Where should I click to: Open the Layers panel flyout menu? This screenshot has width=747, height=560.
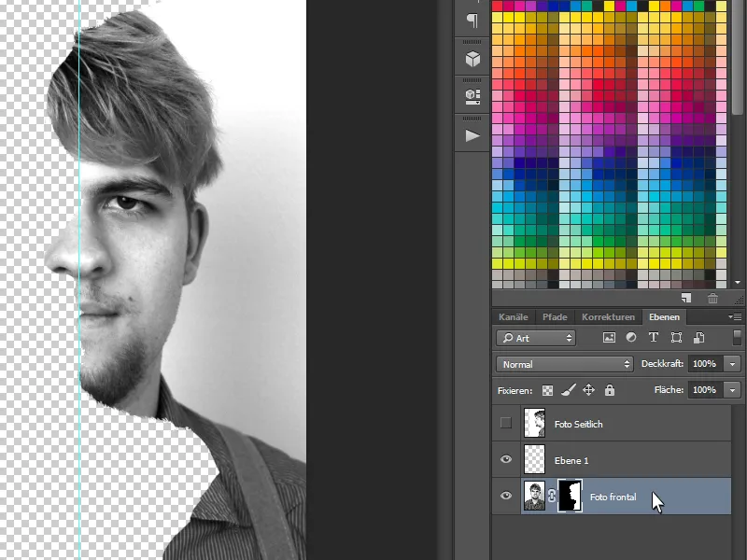(735, 316)
